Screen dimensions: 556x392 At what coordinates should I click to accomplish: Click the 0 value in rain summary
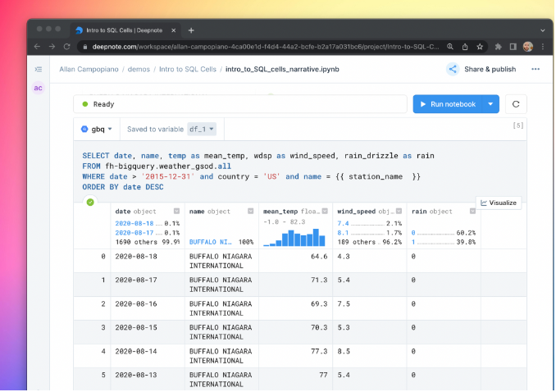(x=413, y=233)
